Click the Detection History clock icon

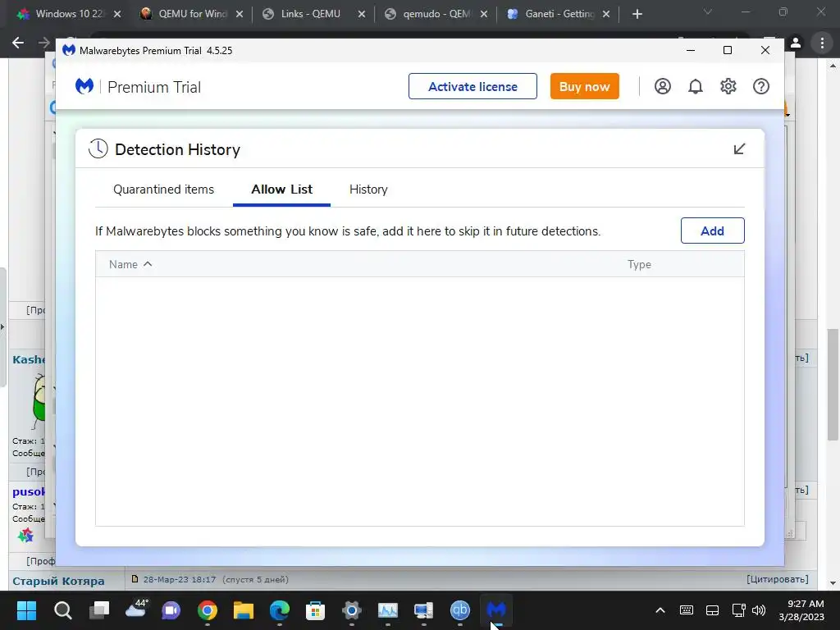(x=98, y=149)
